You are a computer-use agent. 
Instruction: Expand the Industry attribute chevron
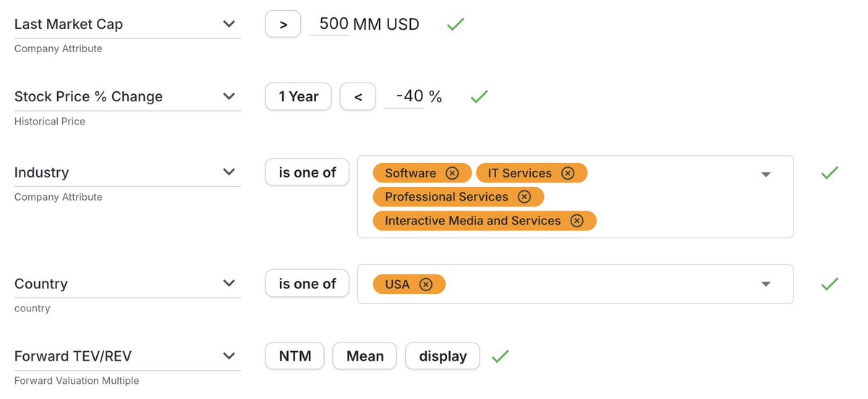point(229,172)
